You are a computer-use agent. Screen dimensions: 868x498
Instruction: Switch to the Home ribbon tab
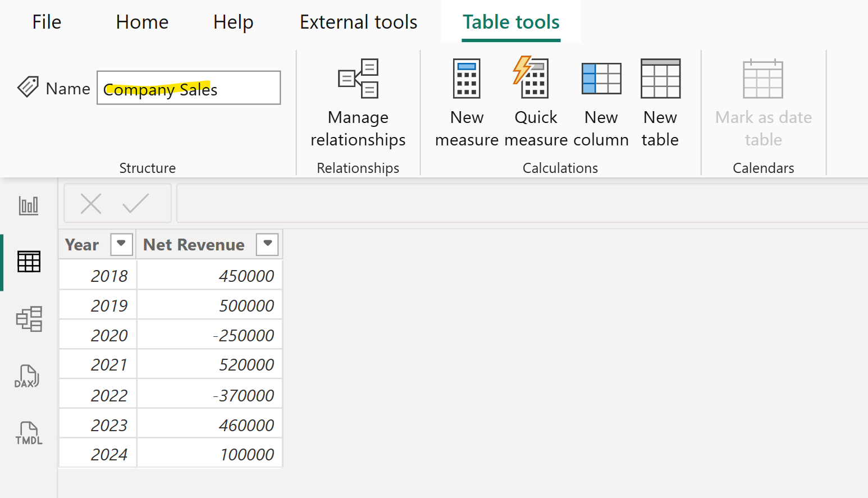(x=141, y=22)
